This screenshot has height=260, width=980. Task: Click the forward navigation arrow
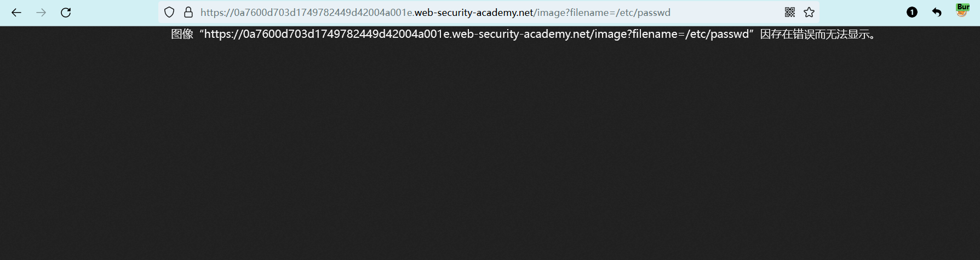(41, 13)
